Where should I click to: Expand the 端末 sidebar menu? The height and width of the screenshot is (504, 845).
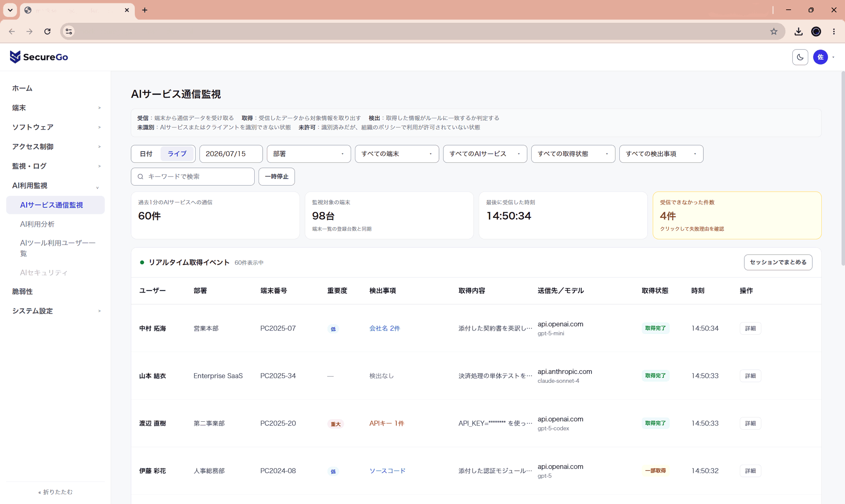(56, 108)
